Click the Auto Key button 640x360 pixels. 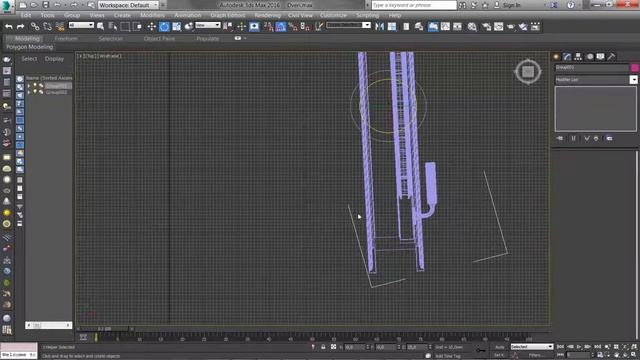click(500, 347)
